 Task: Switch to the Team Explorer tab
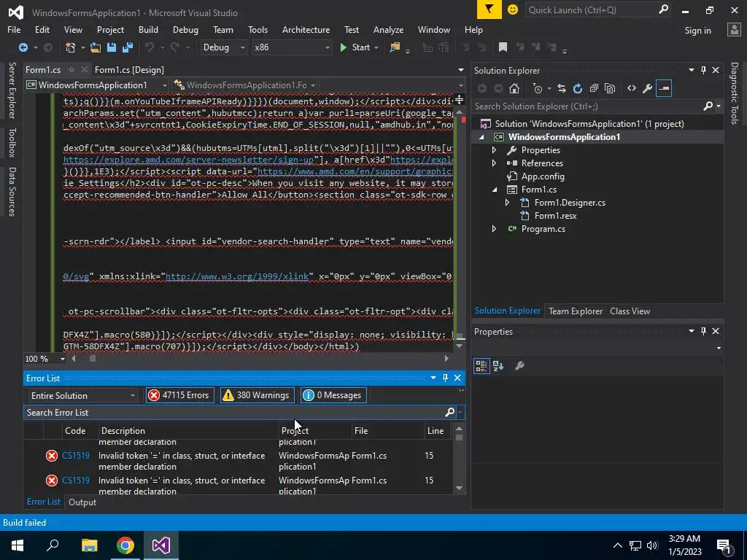(576, 311)
